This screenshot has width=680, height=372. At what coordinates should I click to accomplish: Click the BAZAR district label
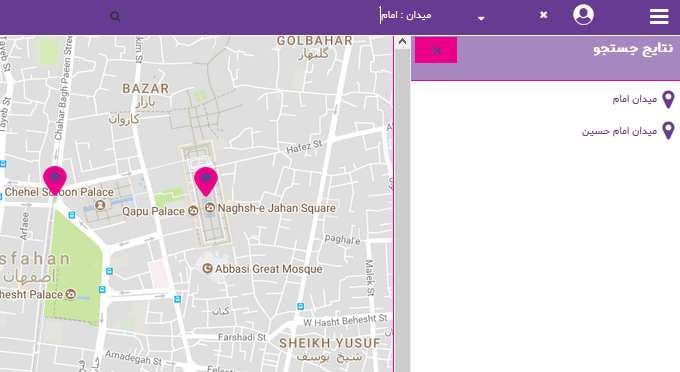click(x=146, y=88)
